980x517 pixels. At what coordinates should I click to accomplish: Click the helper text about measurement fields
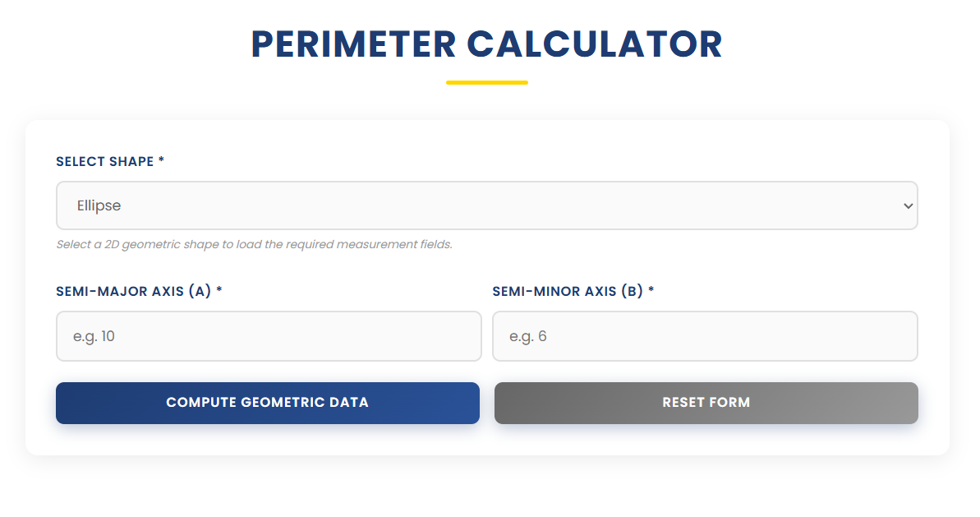(255, 244)
